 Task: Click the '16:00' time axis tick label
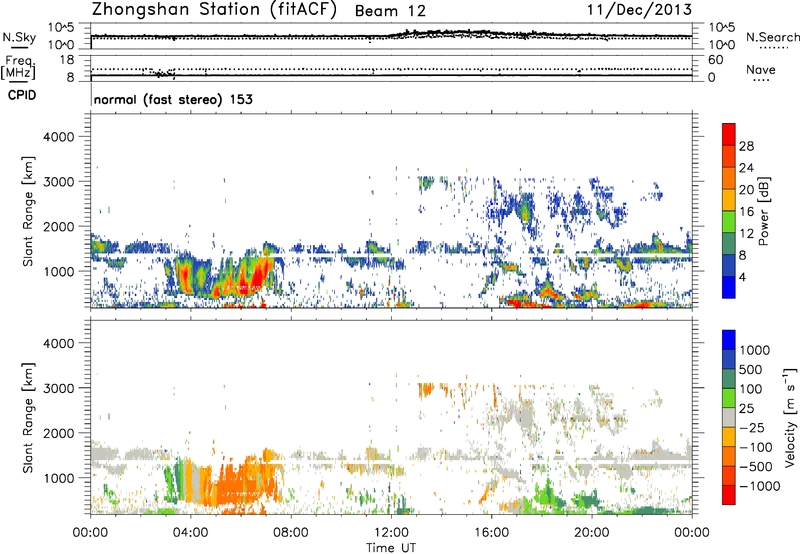point(491,533)
